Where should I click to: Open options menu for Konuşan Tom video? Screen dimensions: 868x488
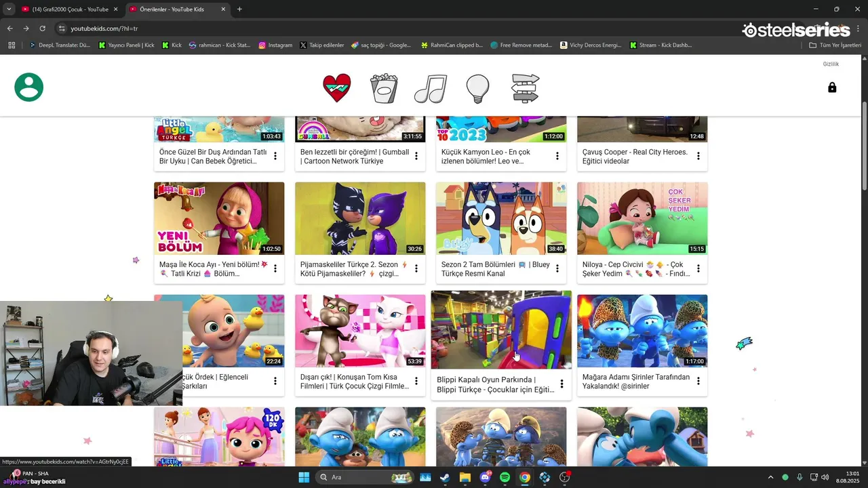click(x=416, y=382)
